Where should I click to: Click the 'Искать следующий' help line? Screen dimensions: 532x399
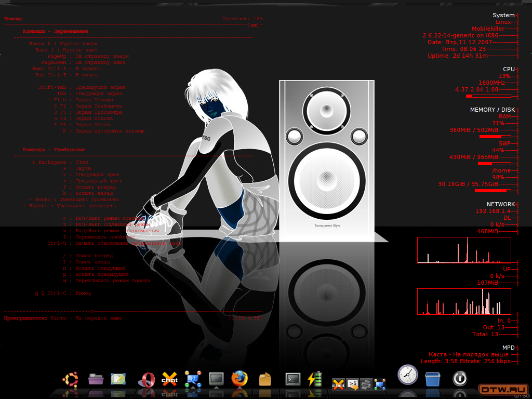pos(95,268)
